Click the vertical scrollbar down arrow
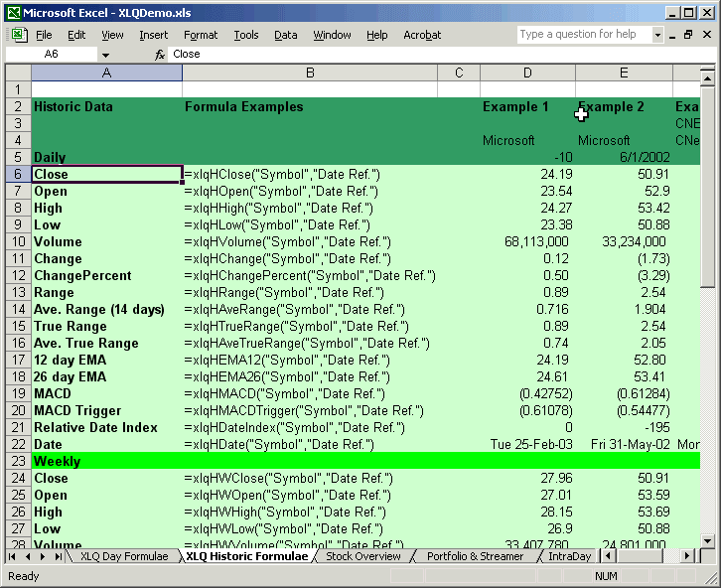 (709, 540)
